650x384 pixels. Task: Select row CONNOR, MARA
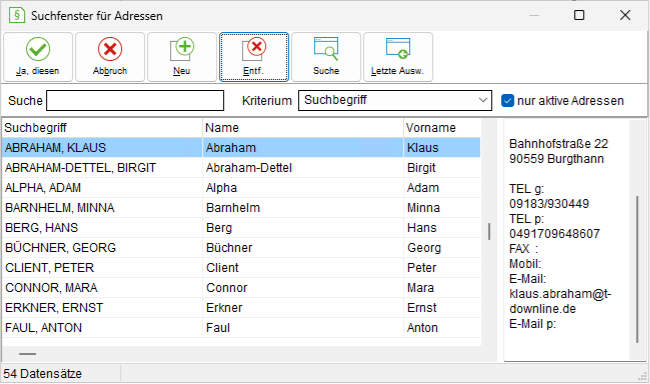tap(241, 287)
